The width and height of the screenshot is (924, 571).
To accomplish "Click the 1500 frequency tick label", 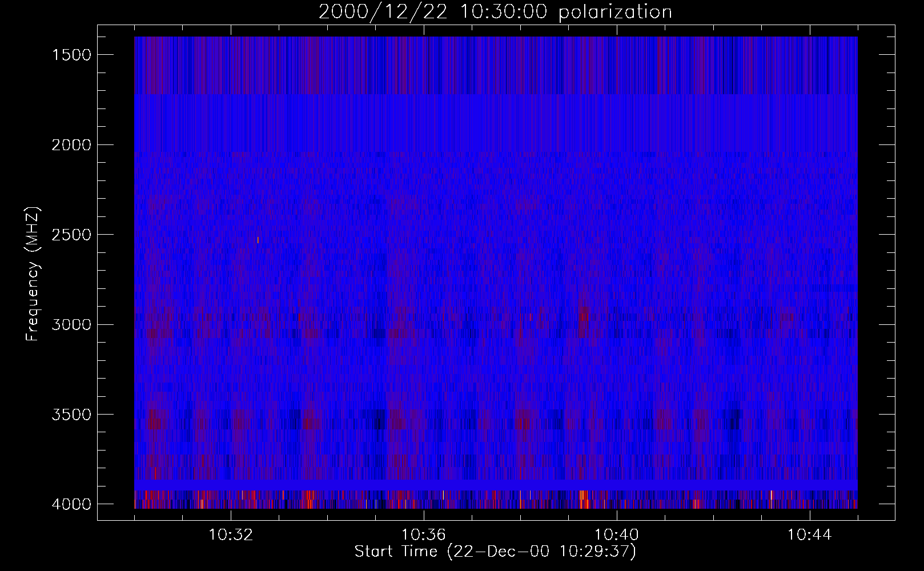I will (x=71, y=55).
